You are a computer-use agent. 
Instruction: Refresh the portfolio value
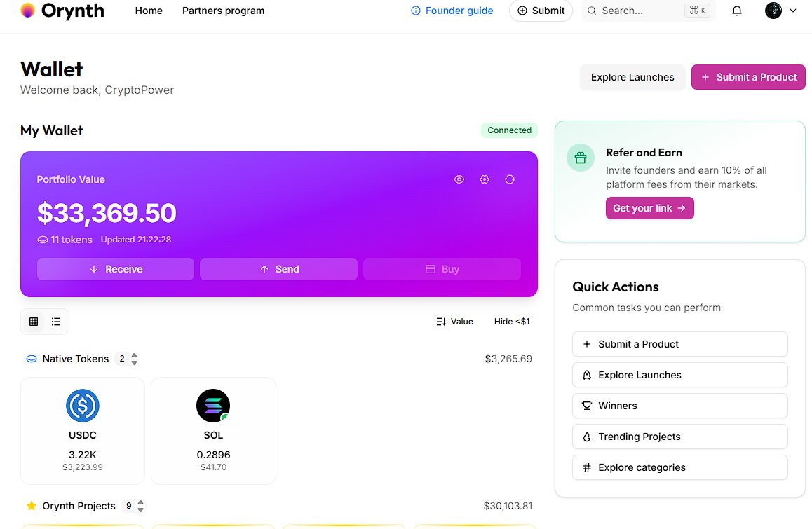(x=510, y=179)
